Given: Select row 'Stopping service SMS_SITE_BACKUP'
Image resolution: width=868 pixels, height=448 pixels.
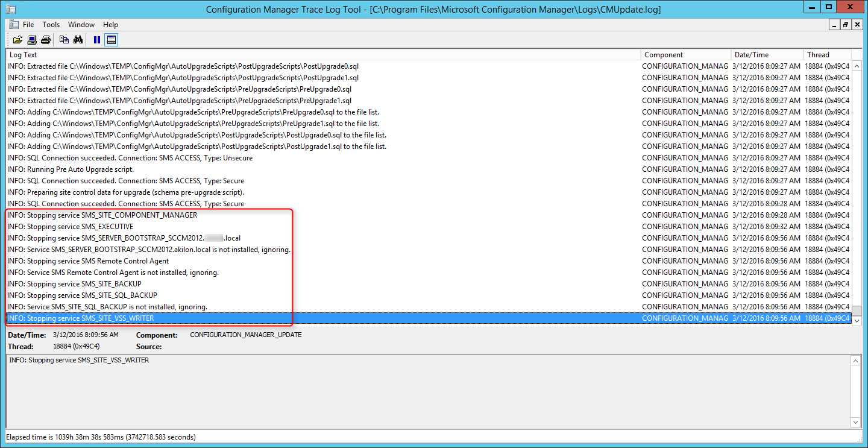Looking at the screenshot, I should [429, 284].
